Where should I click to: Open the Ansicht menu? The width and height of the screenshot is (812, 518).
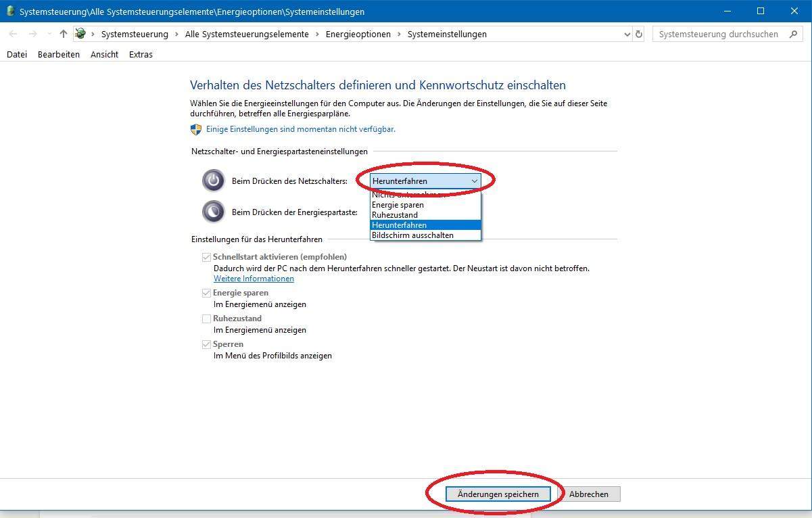coord(104,54)
